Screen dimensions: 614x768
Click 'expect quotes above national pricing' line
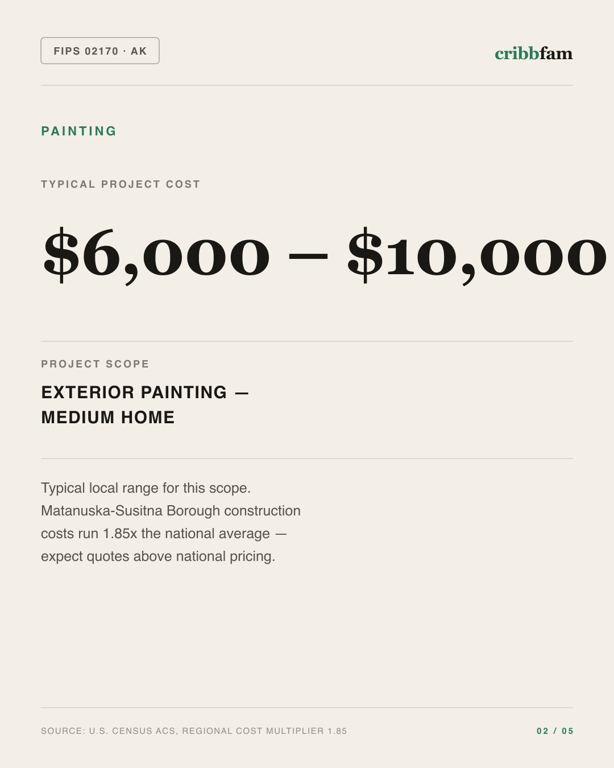(158, 556)
